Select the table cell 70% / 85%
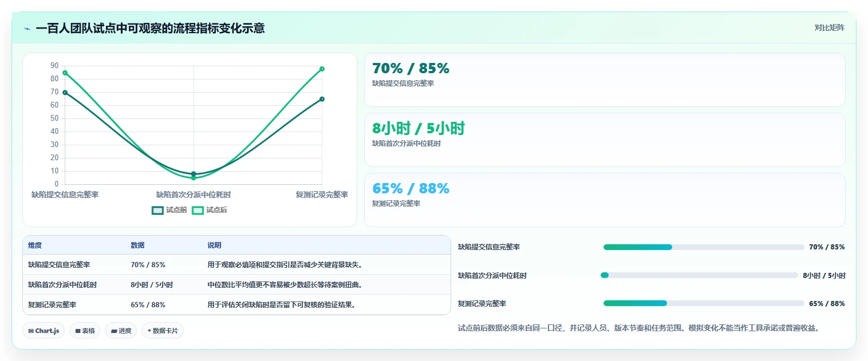Image resolution: width=868 pixels, height=361 pixels. pyautogui.click(x=148, y=265)
